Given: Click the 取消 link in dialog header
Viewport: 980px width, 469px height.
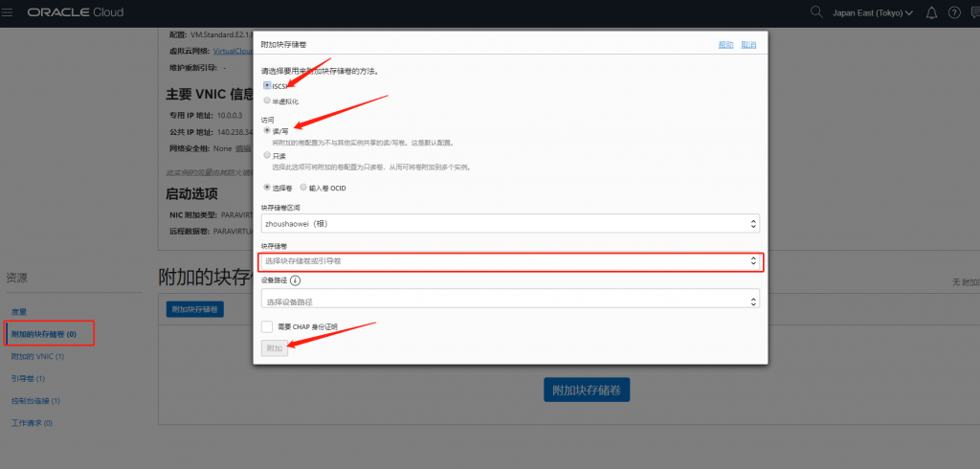Looking at the screenshot, I should click(x=748, y=45).
